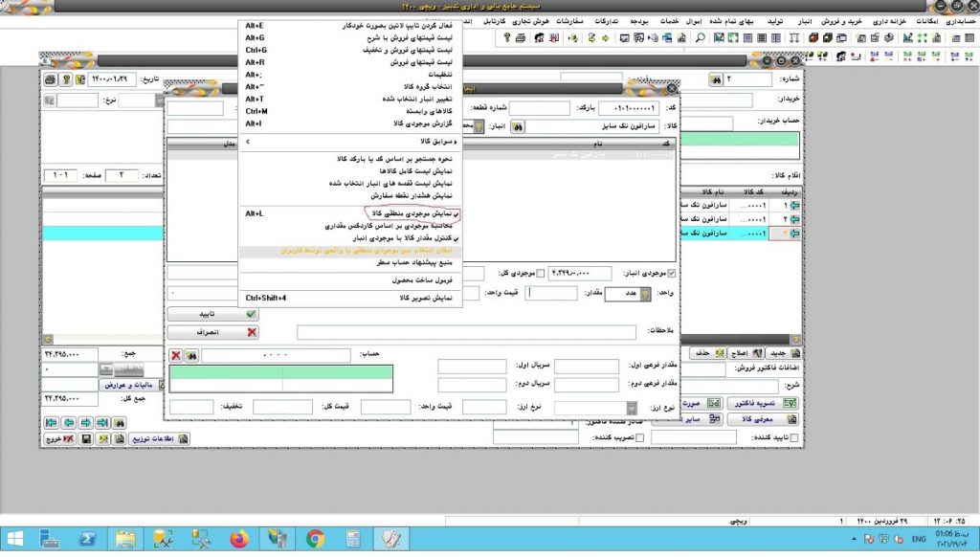Click the last-record navigation arrow icon
980x557 pixels.
pyautogui.click(x=102, y=423)
